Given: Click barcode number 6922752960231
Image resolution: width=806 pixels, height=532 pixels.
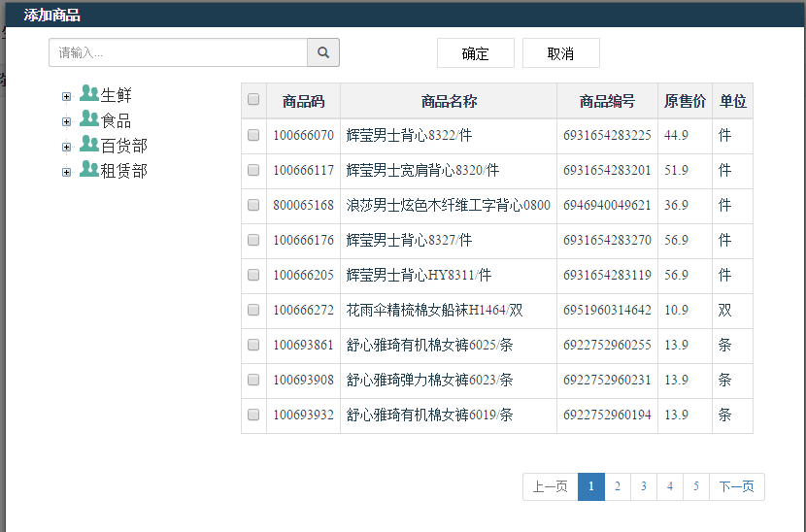Looking at the screenshot, I should (x=607, y=380).
